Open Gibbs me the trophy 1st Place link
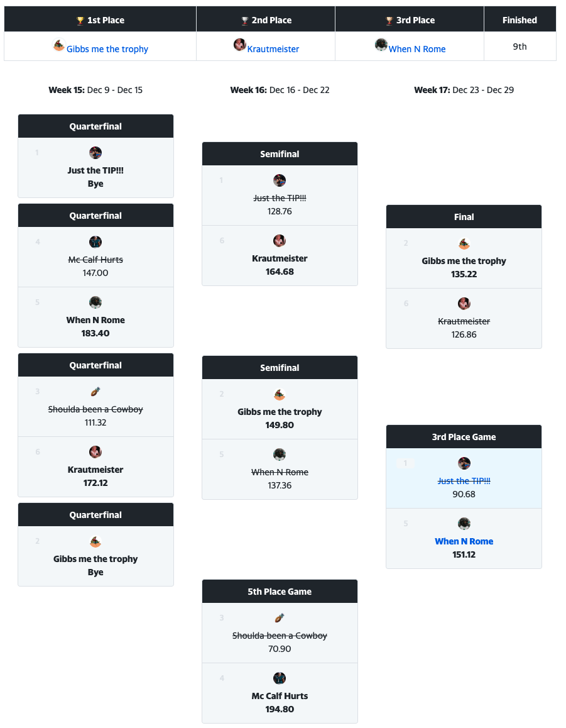The height and width of the screenshot is (728, 566). pyautogui.click(x=107, y=49)
